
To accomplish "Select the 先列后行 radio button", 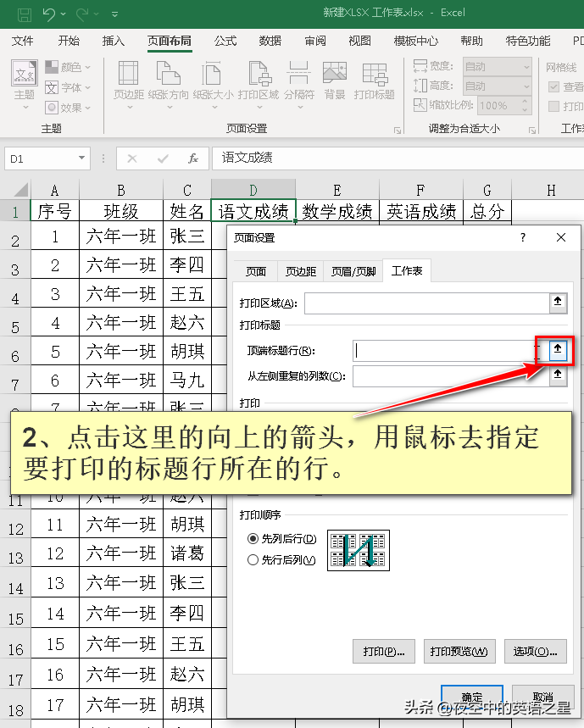I will point(253,538).
